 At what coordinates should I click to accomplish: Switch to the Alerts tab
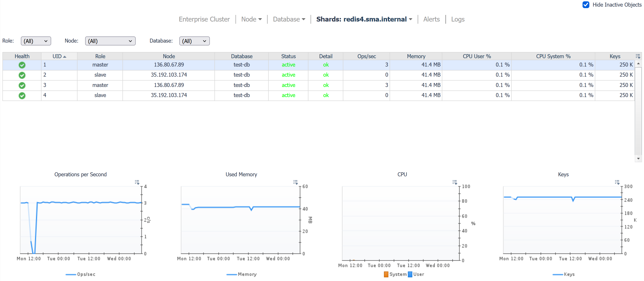(431, 19)
